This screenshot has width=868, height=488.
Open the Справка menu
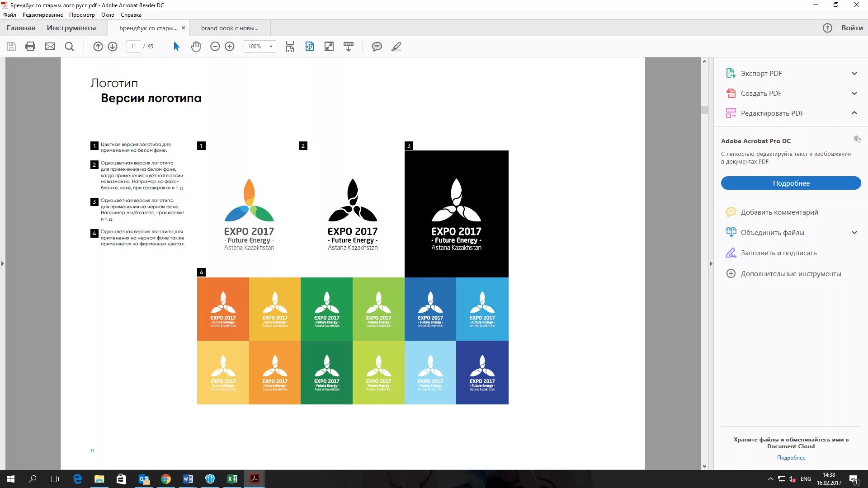tap(131, 15)
